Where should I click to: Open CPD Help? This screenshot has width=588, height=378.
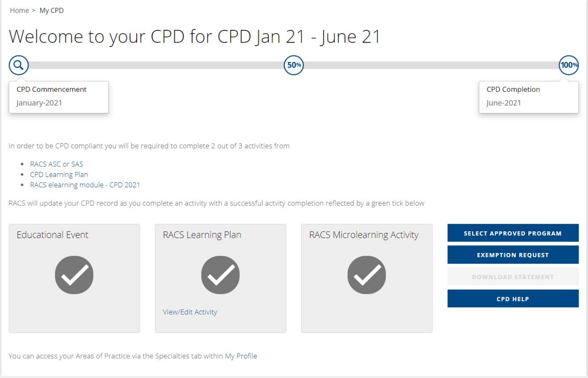point(513,299)
